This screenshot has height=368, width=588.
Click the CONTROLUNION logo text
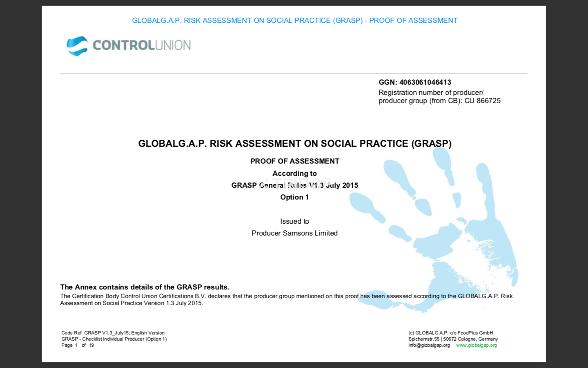tap(142, 45)
